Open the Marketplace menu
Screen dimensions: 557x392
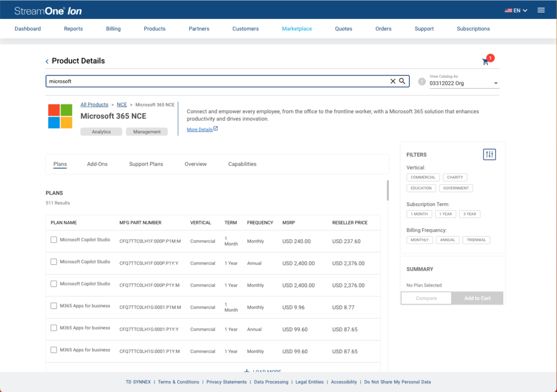click(297, 29)
